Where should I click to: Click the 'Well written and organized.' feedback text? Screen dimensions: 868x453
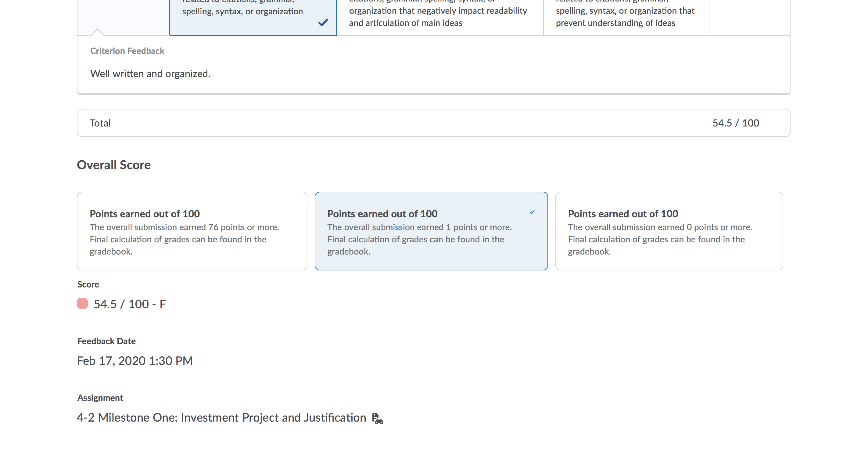tap(150, 74)
